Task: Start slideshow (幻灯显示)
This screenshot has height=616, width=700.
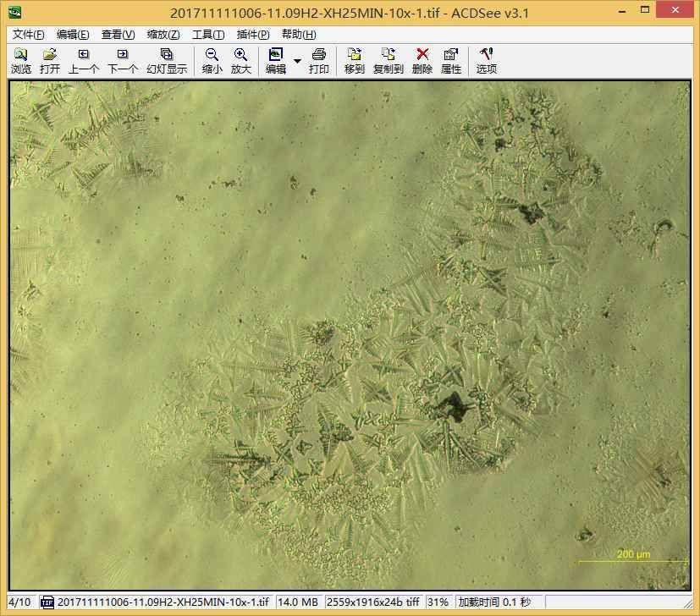Action: [x=167, y=61]
